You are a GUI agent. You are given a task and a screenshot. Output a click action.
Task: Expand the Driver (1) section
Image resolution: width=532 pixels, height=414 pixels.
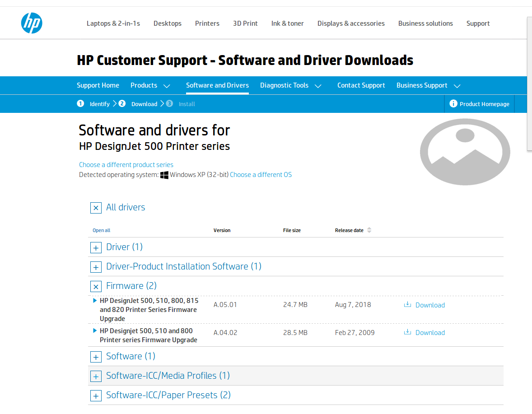point(96,247)
